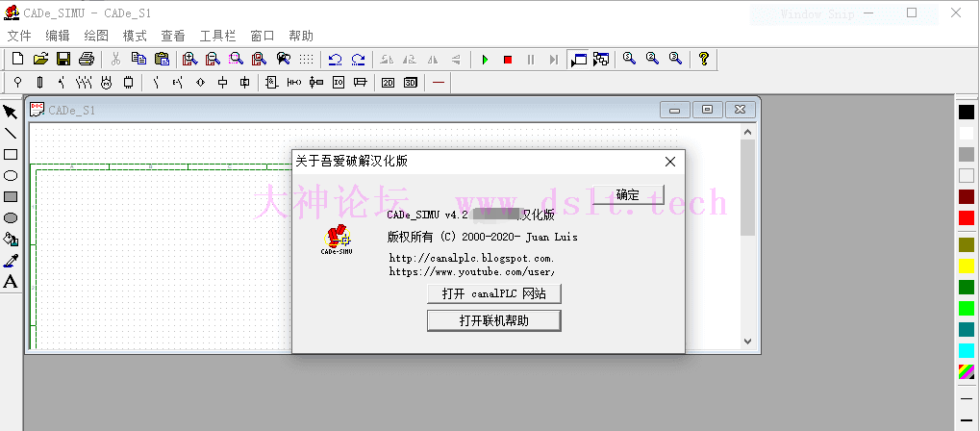
Task: Undo the last action
Action: (x=335, y=60)
